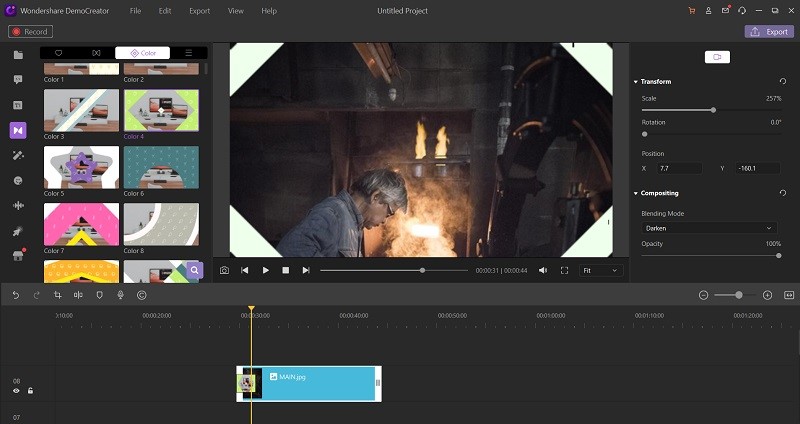Open the captions panel in sidebar
The image size is (800, 424).
(18, 105)
